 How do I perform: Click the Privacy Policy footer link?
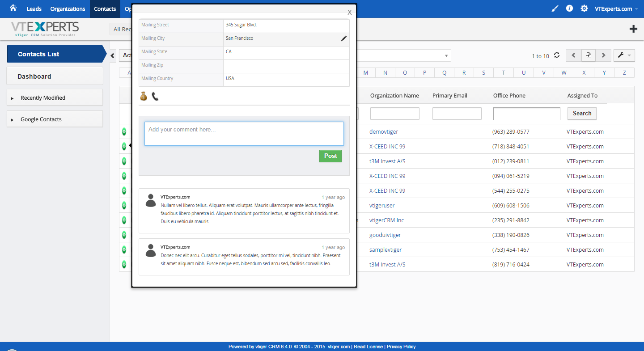(401, 347)
